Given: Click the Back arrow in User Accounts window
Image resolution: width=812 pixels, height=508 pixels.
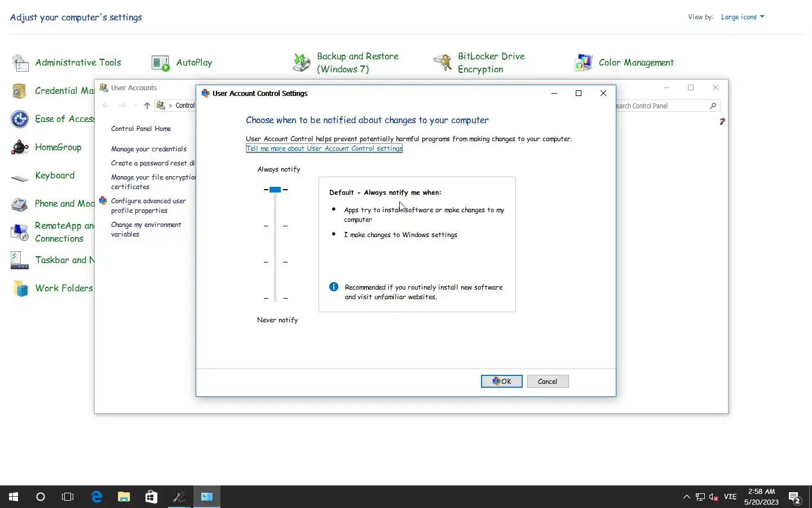Looking at the screenshot, I should click(105, 106).
